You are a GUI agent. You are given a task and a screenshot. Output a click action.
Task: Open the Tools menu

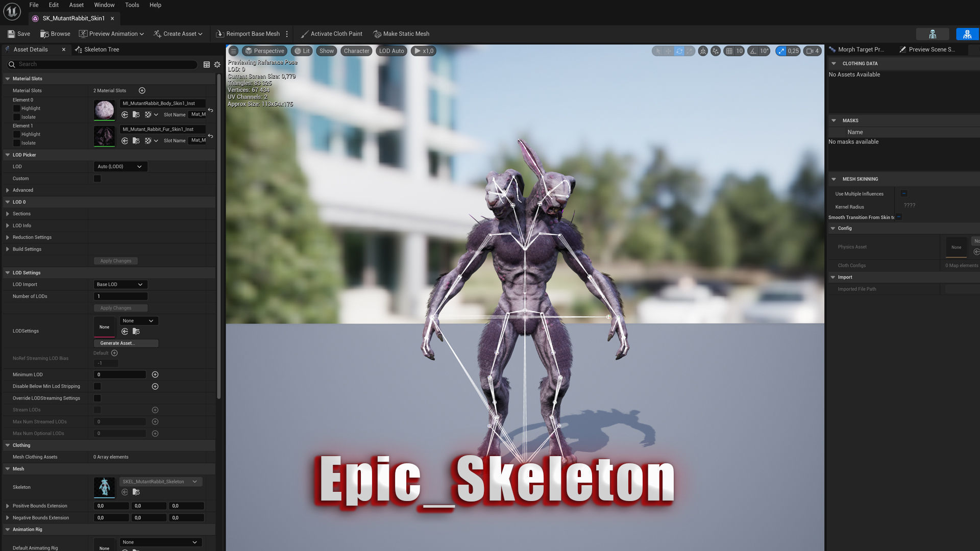(132, 5)
